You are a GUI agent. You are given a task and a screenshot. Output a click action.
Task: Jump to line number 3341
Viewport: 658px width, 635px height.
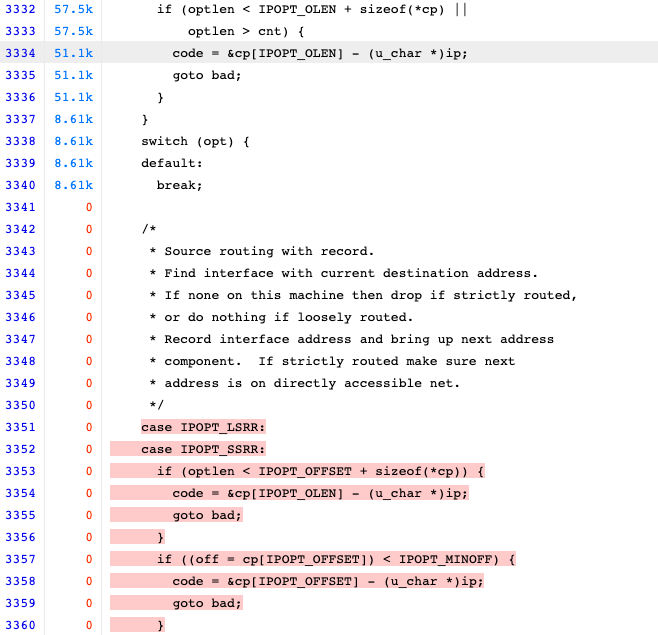21,207
